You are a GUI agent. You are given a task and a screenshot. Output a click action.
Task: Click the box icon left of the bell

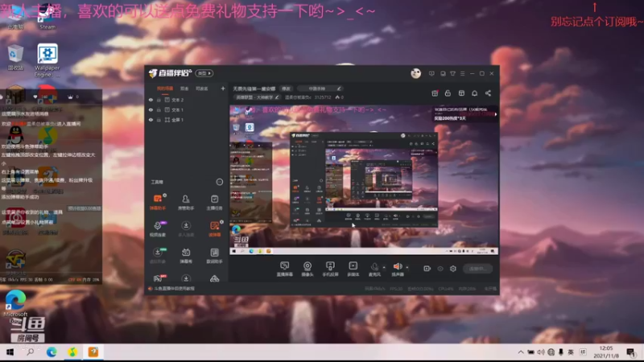tap(461, 93)
